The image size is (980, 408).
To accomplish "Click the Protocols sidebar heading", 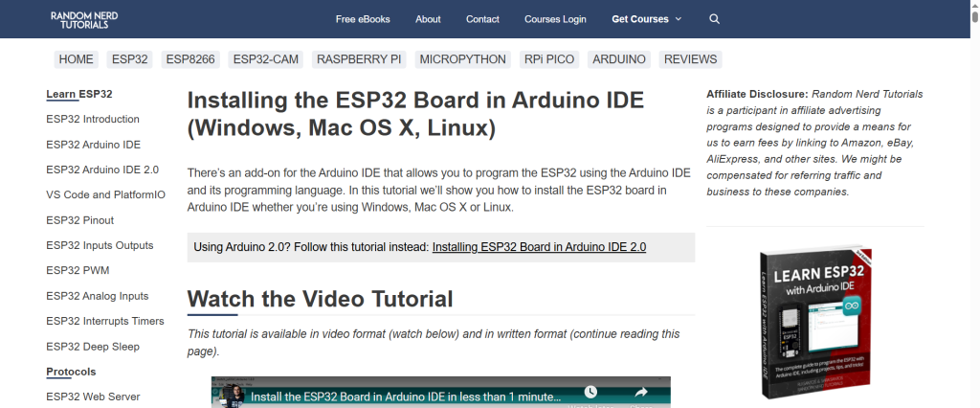I will 71,372.
